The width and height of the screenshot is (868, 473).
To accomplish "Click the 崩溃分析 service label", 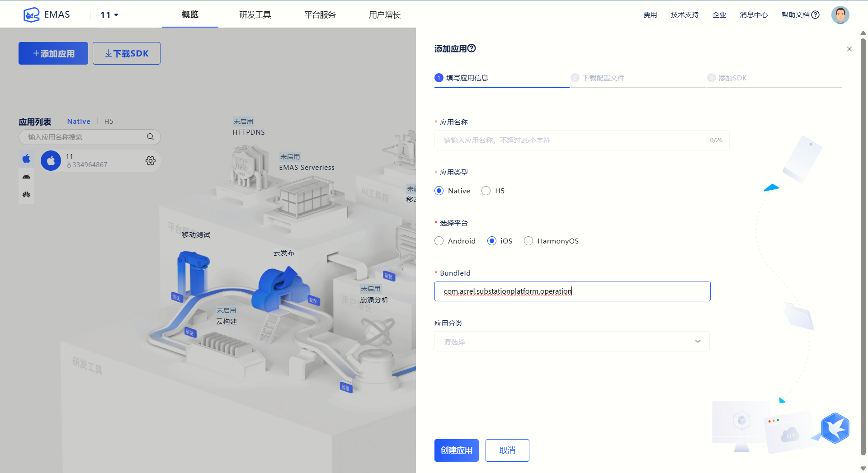I will (374, 300).
